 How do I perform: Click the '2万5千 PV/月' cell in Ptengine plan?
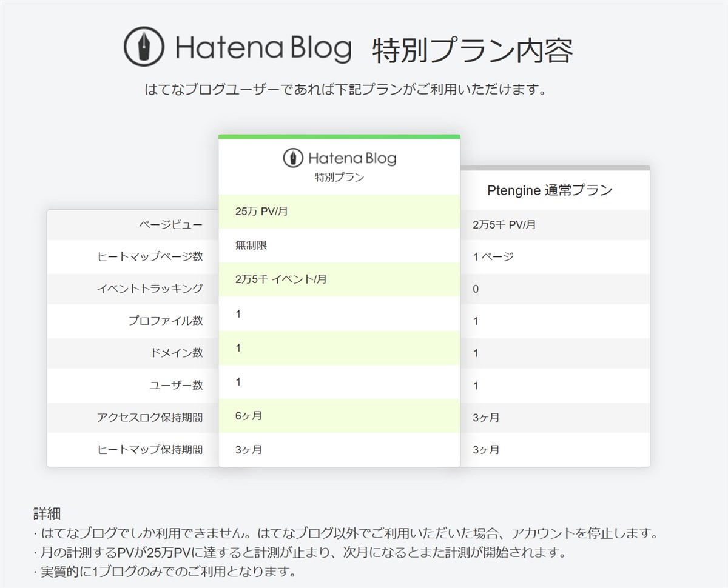[554, 224]
